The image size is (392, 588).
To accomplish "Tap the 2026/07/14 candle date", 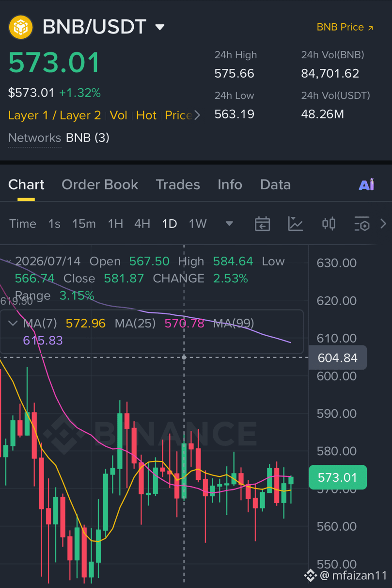I will click(47, 261).
